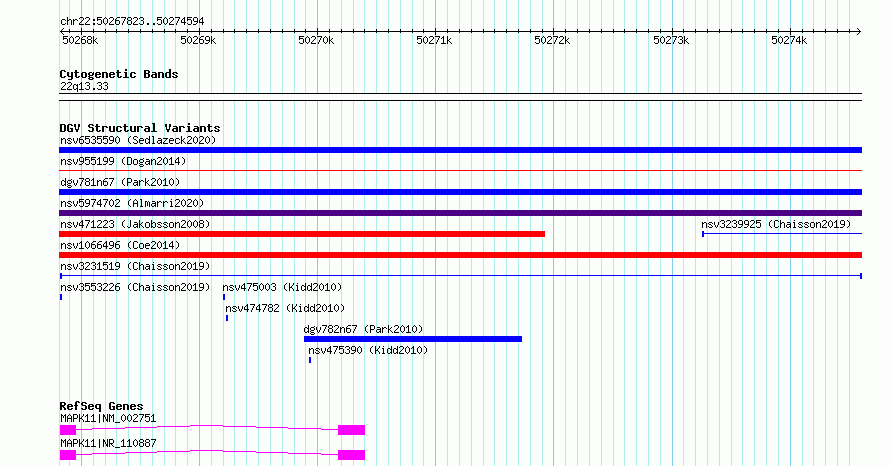Image resolution: width=890 pixels, height=466 pixels.
Task: Open the nsv3553226 (Chaisson2019) label
Action: click(135, 287)
